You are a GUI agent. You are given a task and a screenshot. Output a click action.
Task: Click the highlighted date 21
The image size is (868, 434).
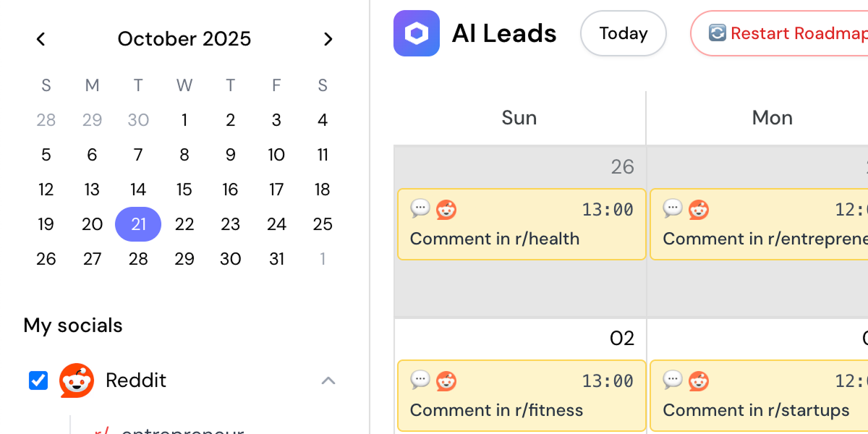pyautogui.click(x=138, y=224)
